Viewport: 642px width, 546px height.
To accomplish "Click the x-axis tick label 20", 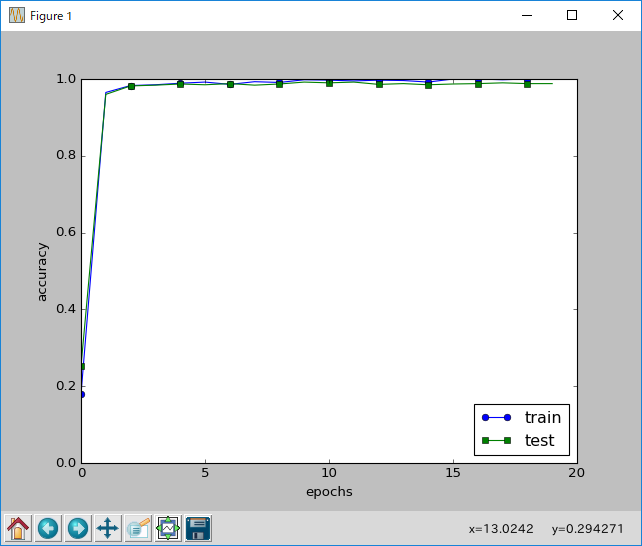I will (x=576, y=473).
